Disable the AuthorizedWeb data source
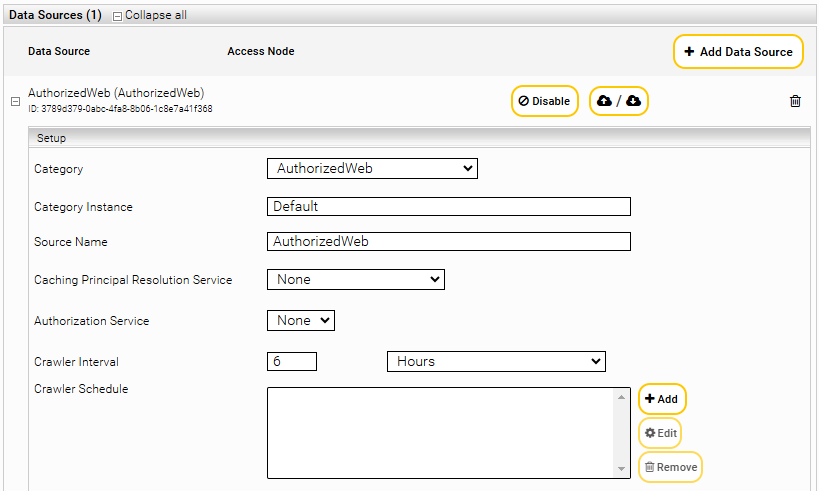819x491 pixels. click(544, 101)
